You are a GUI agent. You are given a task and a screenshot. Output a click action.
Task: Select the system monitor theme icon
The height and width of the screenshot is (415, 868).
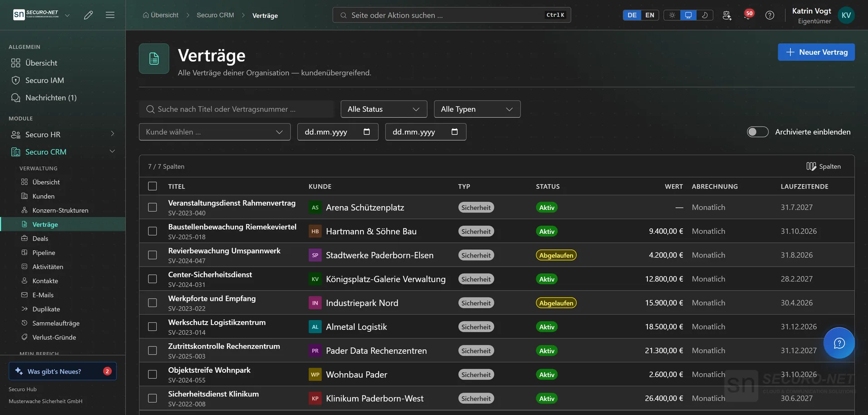(x=688, y=15)
